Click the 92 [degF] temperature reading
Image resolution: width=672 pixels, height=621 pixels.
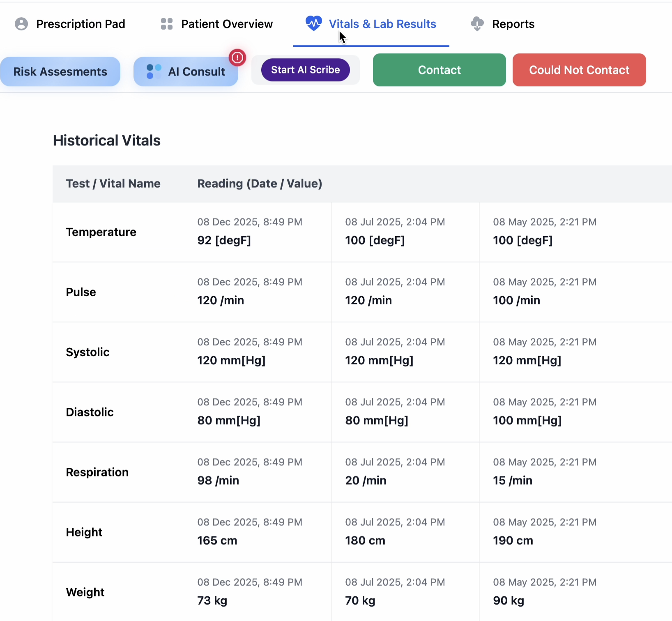224,240
